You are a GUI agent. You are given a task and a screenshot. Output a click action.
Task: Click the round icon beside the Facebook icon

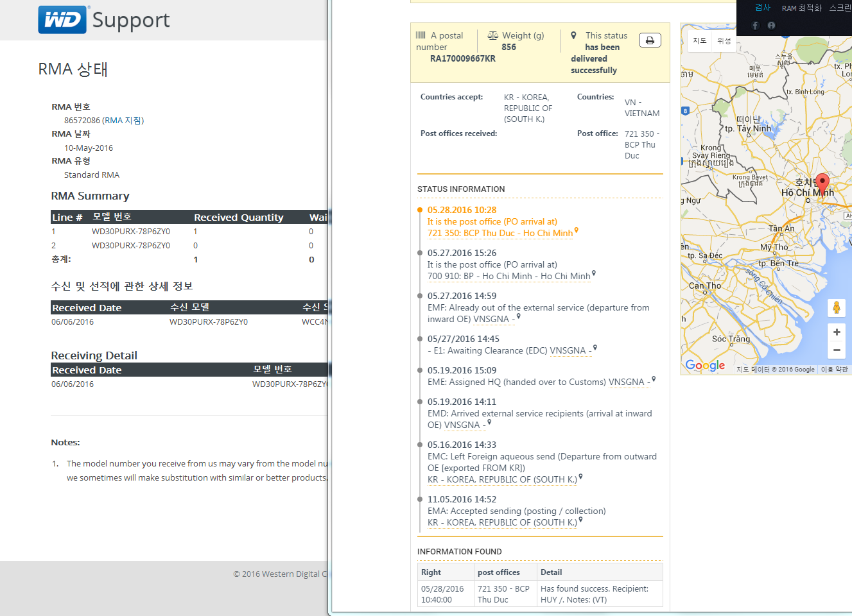tap(771, 26)
